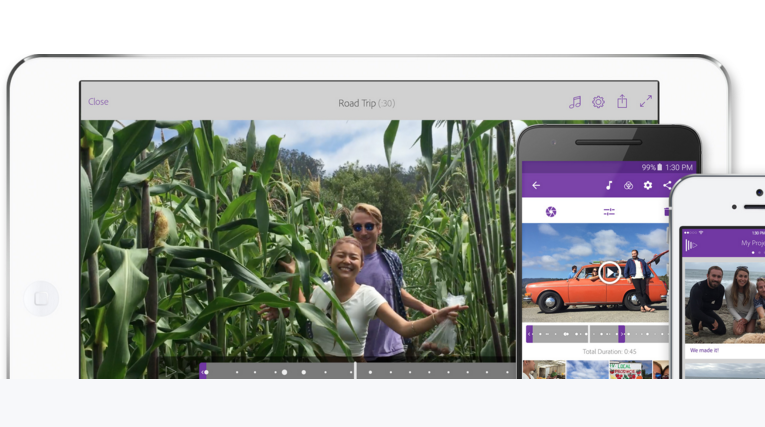Tap the battery indicator on Android status bar
The height and width of the screenshot is (427, 765).
pos(660,167)
